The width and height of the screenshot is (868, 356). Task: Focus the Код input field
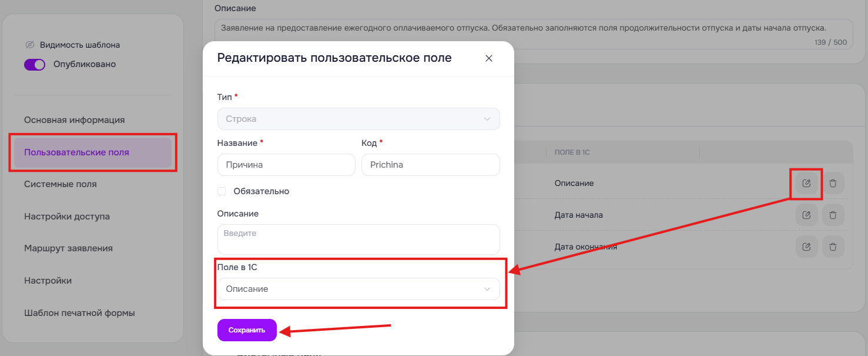click(x=430, y=165)
